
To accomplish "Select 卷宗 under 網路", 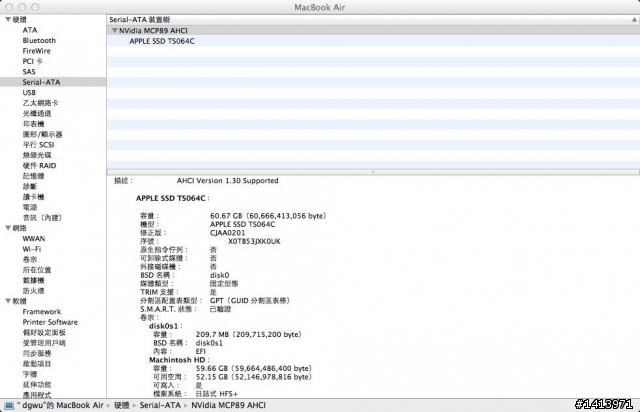I will point(30,259).
